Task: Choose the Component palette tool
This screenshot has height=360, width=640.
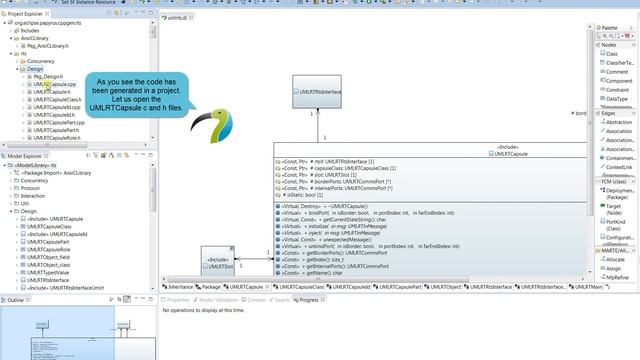Action: pos(619,81)
